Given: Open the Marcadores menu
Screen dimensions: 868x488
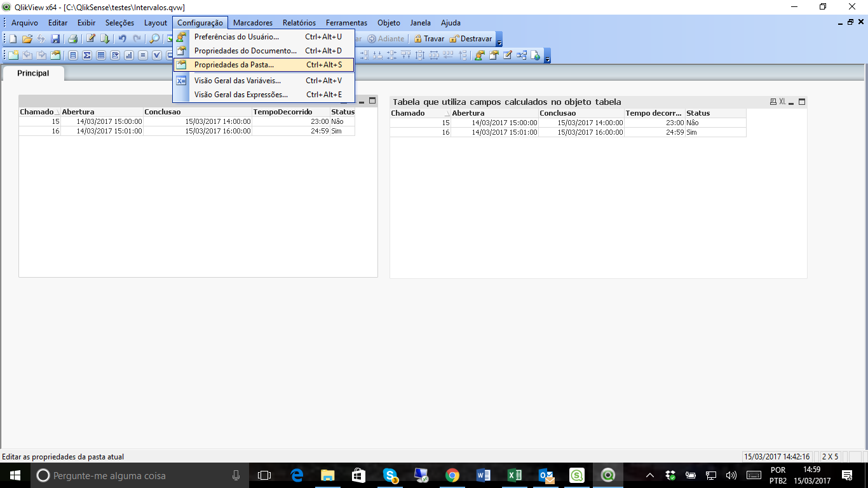Looking at the screenshot, I should (253, 22).
